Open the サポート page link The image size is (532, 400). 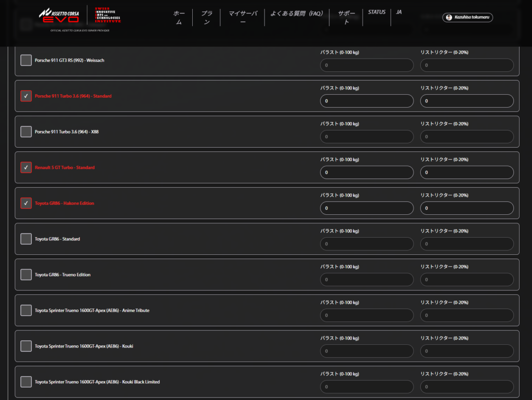[347, 17]
